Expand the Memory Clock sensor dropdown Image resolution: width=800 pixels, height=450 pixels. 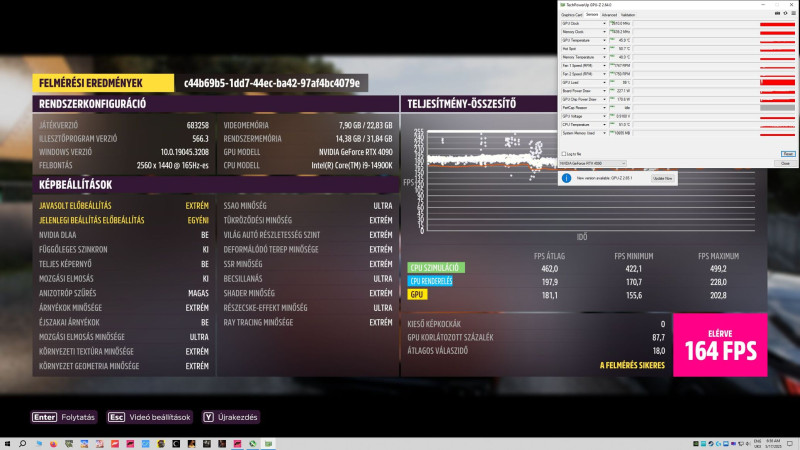(x=604, y=32)
